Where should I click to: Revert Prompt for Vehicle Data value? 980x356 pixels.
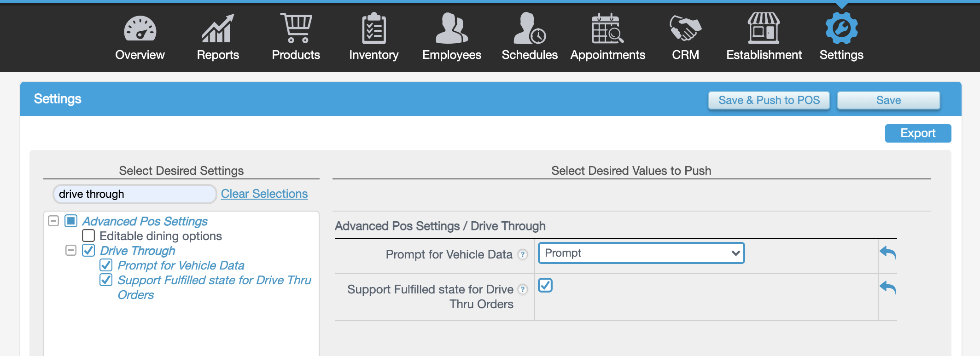pos(887,253)
